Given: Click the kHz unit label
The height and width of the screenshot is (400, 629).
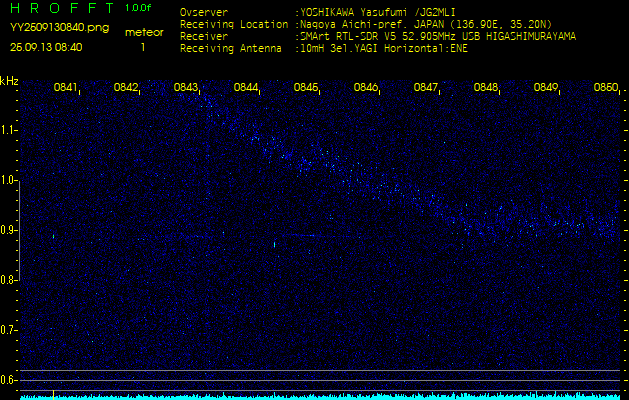Looking at the screenshot, I should tap(9, 81).
